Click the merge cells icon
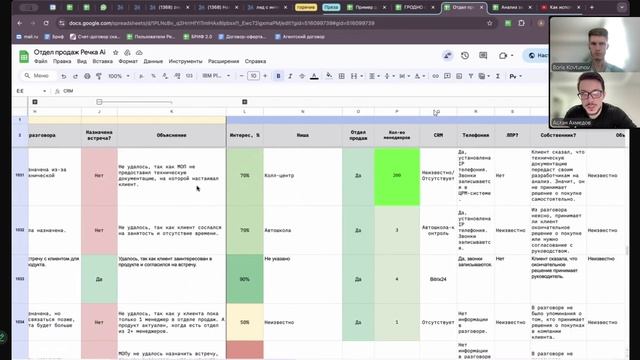The width and height of the screenshot is (640, 360). coord(354,76)
